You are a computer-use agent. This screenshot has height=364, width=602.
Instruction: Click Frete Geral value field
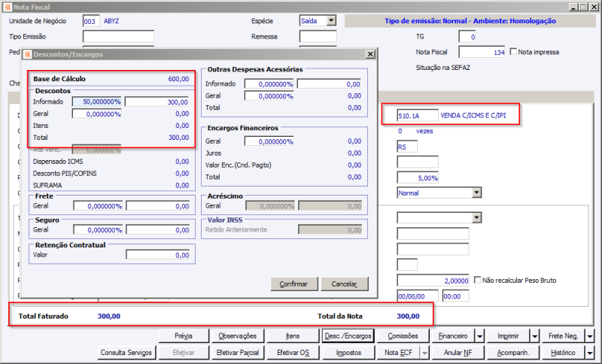[x=158, y=206]
